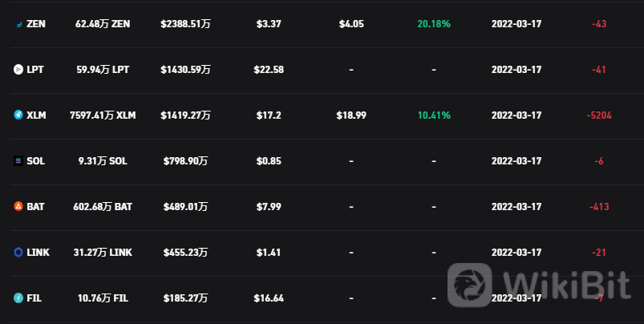Click the LPT coin icon
The height and width of the screenshot is (324, 644).
[x=18, y=70]
